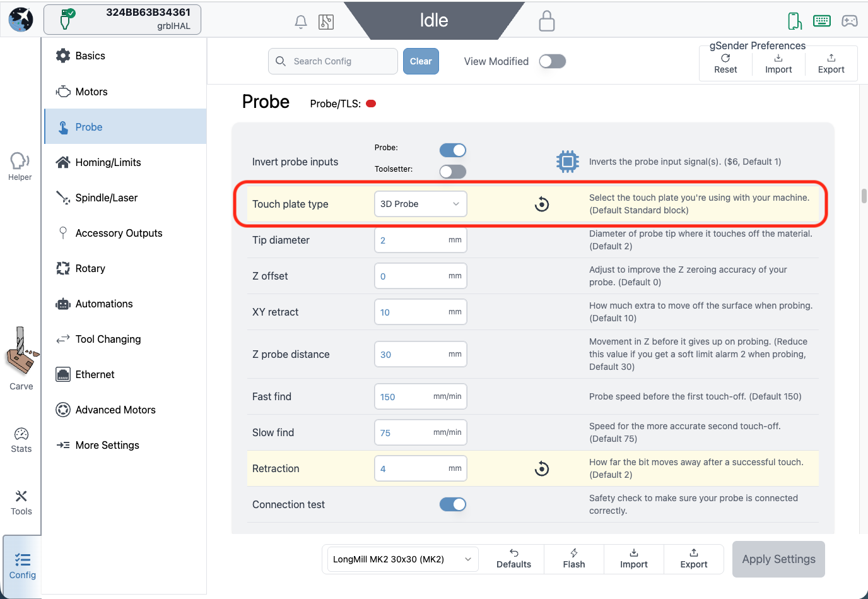The height and width of the screenshot is (599, 868).
Task: Turn on View Modified switch
Action: [x=552, y=61]
